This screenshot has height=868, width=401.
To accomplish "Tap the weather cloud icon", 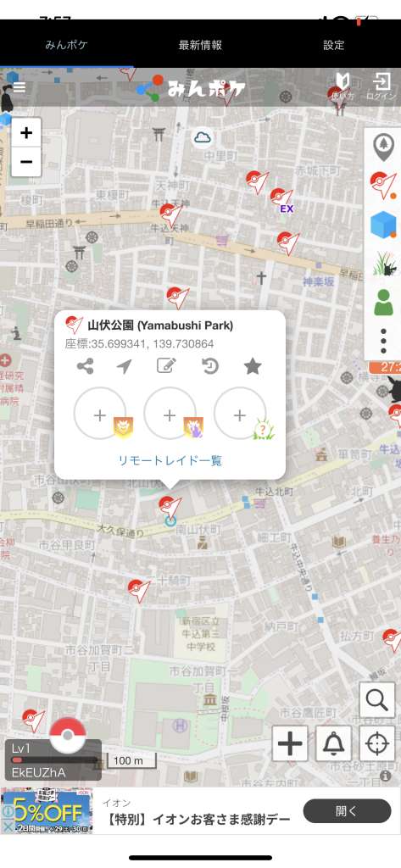I will click(203, 137).
